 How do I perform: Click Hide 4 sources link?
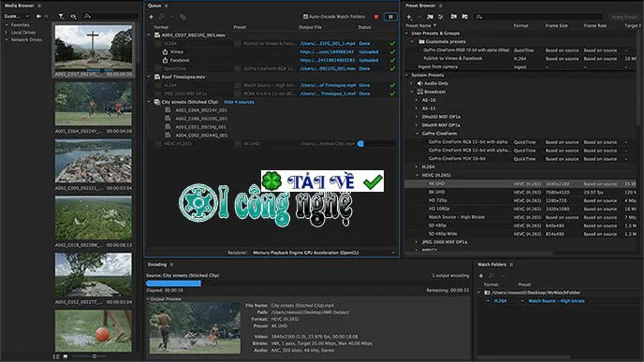point(239,102)
